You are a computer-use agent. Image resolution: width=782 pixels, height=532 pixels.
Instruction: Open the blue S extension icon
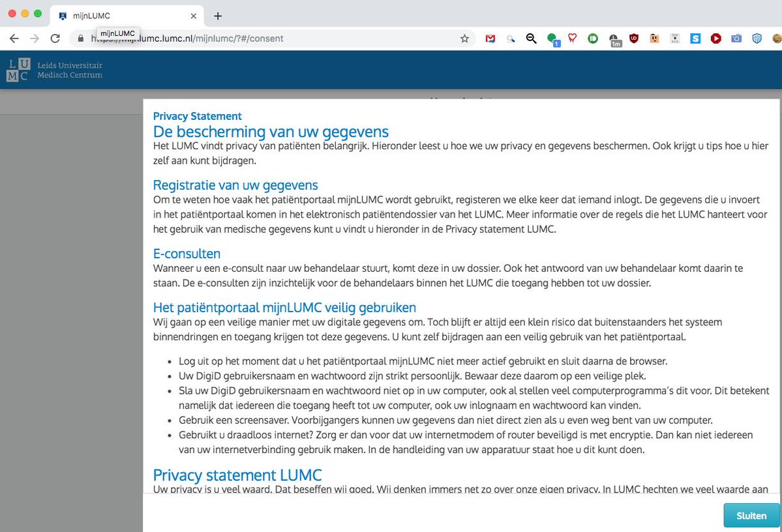pyautogui.click(x=695, y=38)
